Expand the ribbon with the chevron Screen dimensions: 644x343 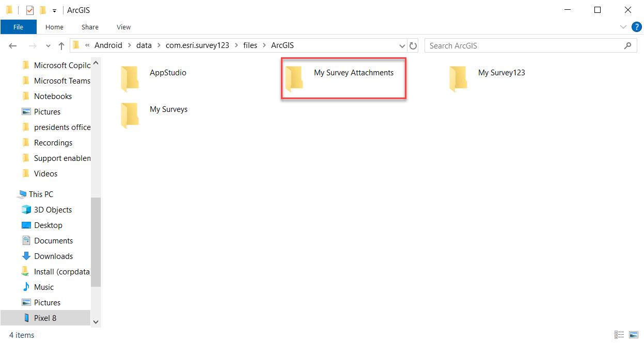point(622,27)
